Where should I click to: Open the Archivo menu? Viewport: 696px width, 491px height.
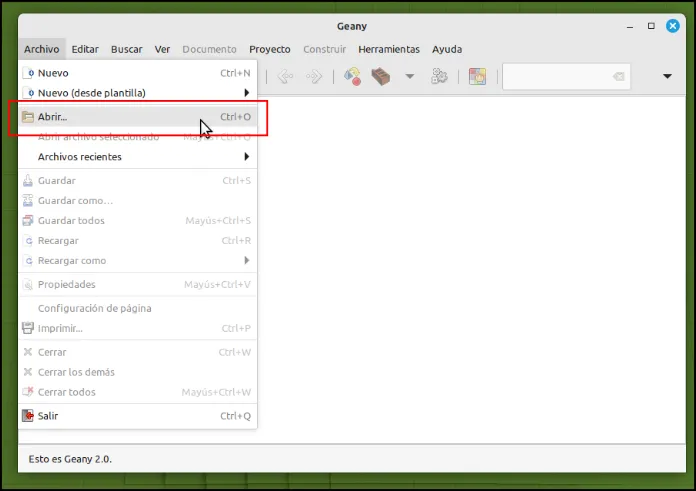(42, 49)
